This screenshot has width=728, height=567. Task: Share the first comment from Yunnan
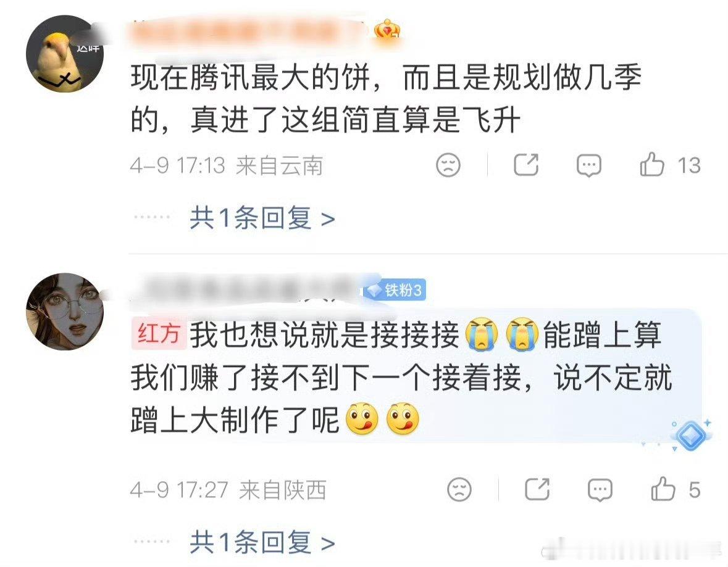526,164
